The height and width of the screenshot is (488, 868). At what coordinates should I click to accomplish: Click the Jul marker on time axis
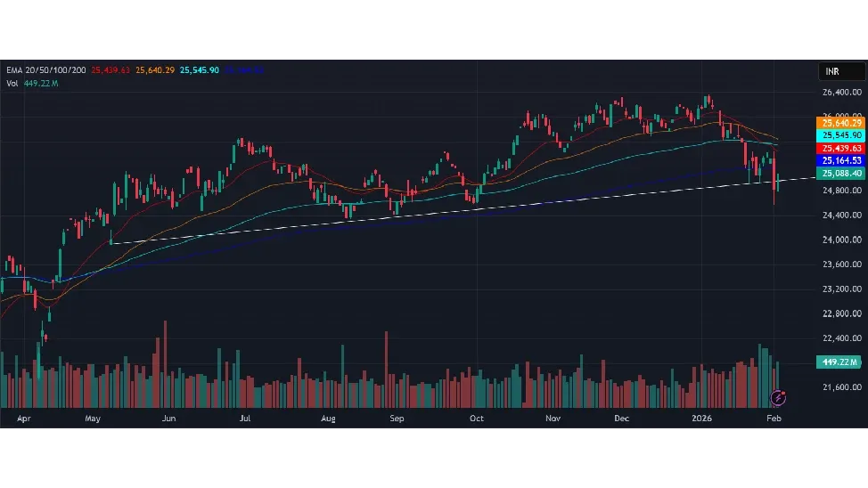click(244, 418)
